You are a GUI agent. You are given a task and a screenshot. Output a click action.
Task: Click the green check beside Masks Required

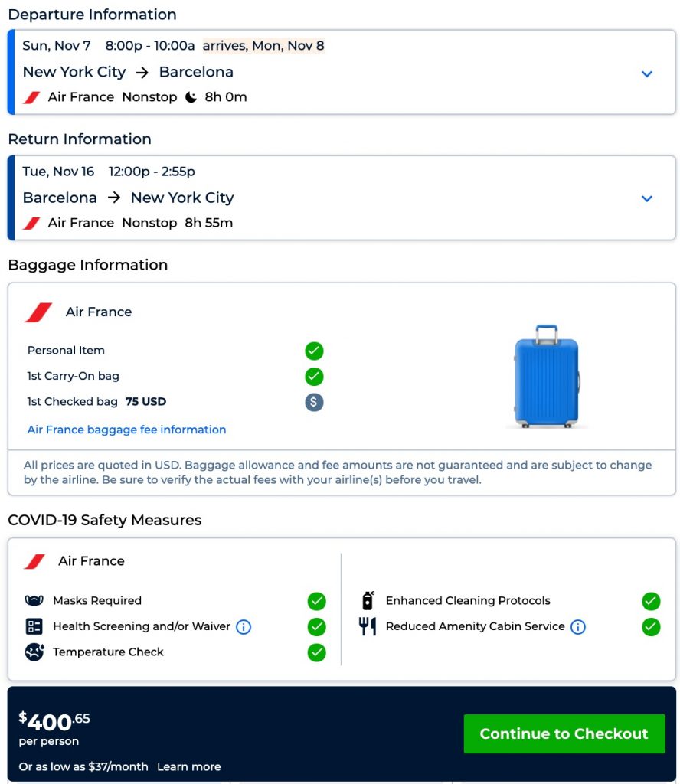(316, 601)
